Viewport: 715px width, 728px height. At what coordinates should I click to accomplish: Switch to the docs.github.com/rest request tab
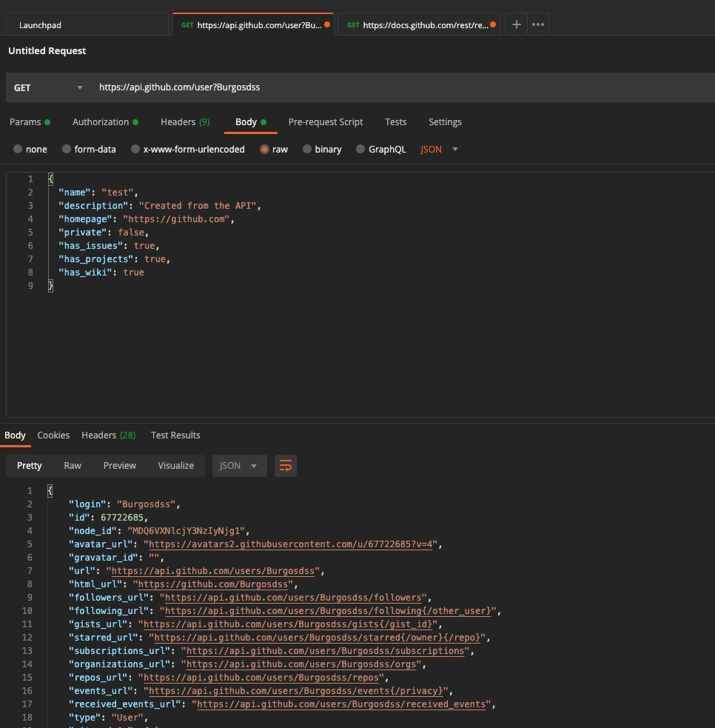(419, 25)
